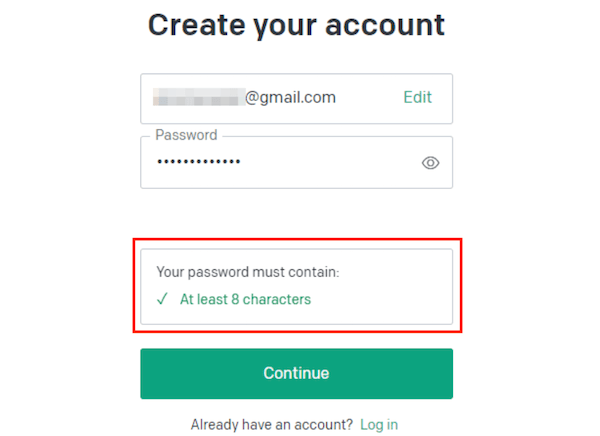Viewport: 600px width, 436px height.
Task: Click empty space inside the email field
Action: (369, 98)
